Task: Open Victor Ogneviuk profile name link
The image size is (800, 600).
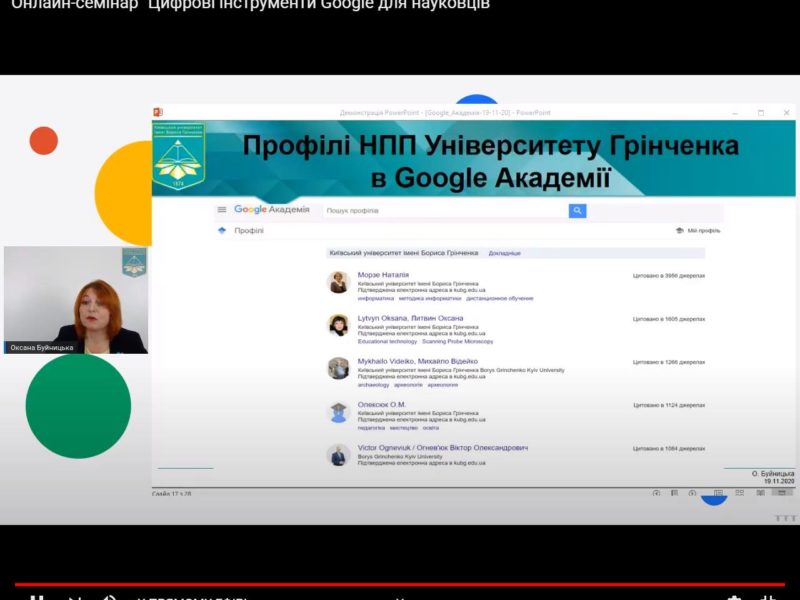Action: tap(442, 447)
